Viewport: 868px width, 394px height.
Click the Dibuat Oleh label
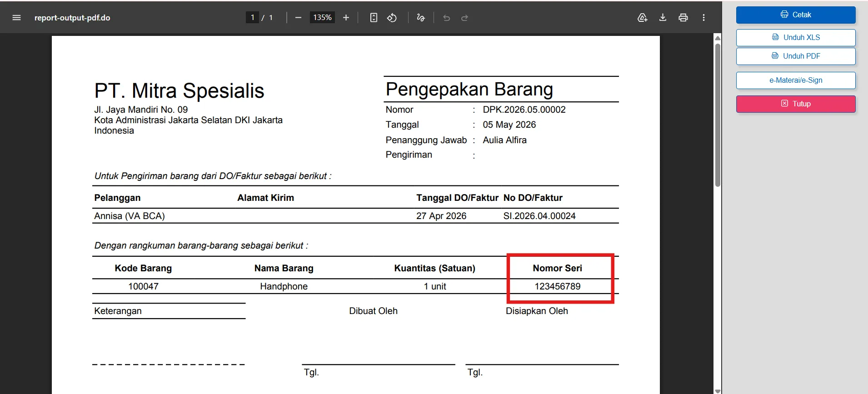[x=373, y=311]
